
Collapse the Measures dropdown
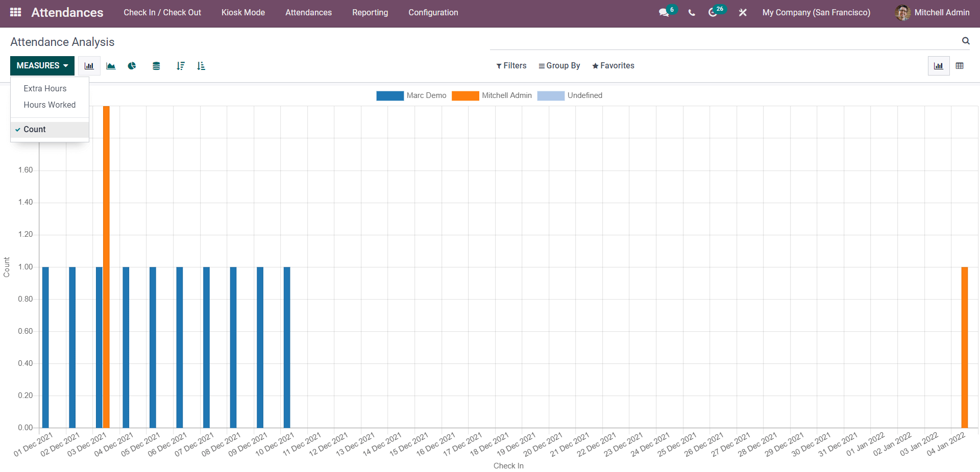pos(42,66)
